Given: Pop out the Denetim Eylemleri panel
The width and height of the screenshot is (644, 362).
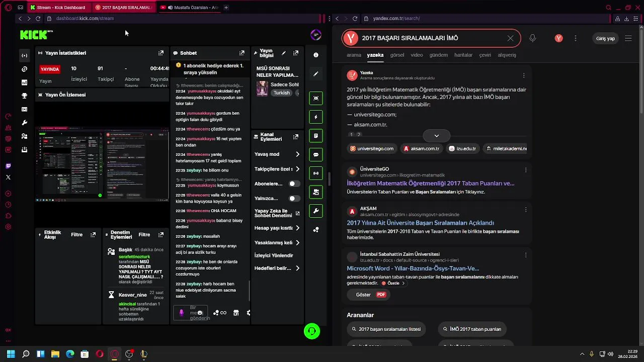Looking at the screenshot, I should (161, 235).
